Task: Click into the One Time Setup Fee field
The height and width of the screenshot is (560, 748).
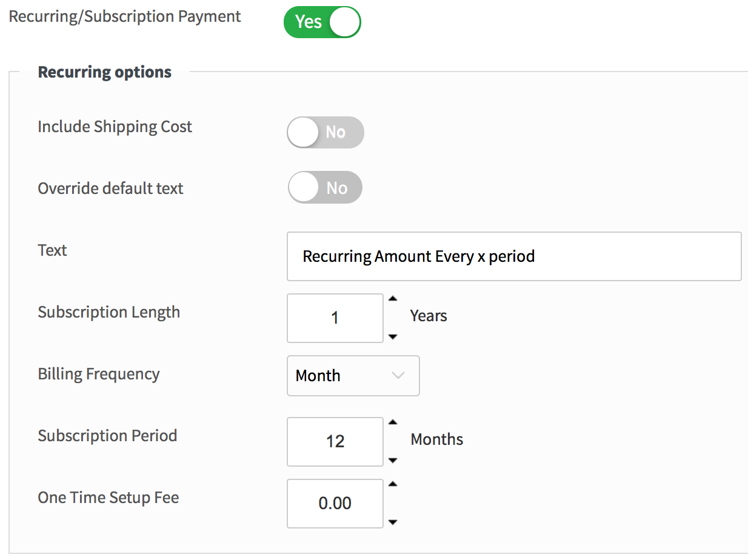Action: pyautogui.click(x=335, y=504)
